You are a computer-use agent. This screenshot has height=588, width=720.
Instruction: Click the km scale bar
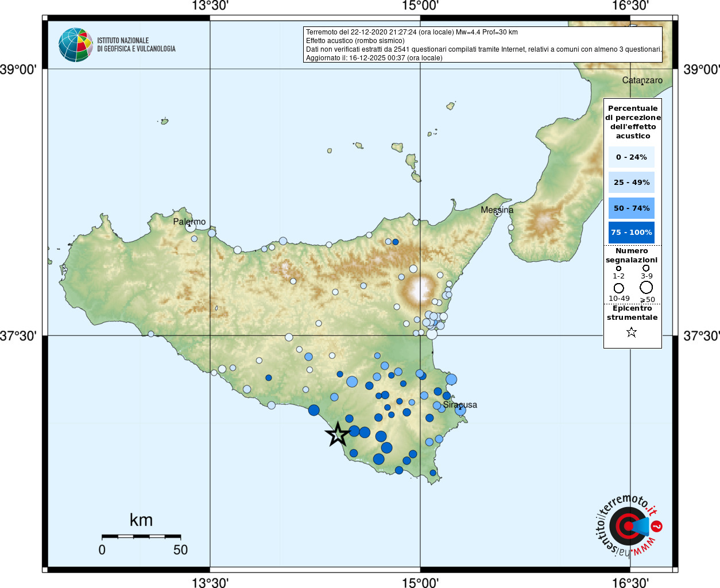[x=141, y=536]
